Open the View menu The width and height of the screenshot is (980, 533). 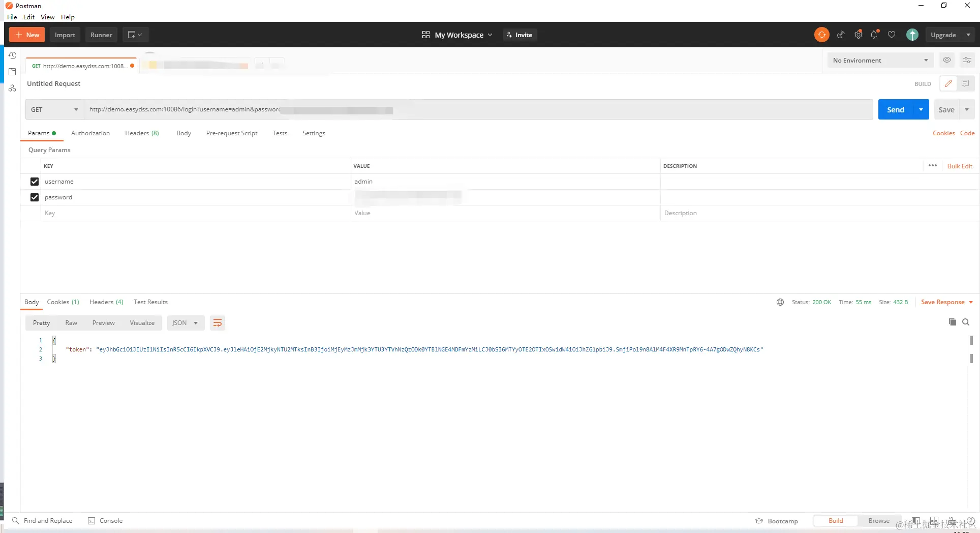click(x=47, y=17)
